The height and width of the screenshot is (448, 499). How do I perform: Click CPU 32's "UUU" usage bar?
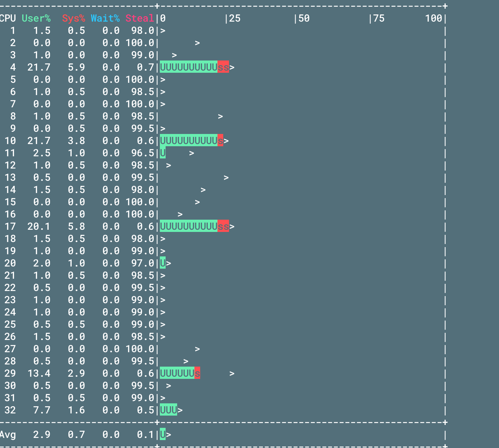pyautogui.click(x=168, y=410)
